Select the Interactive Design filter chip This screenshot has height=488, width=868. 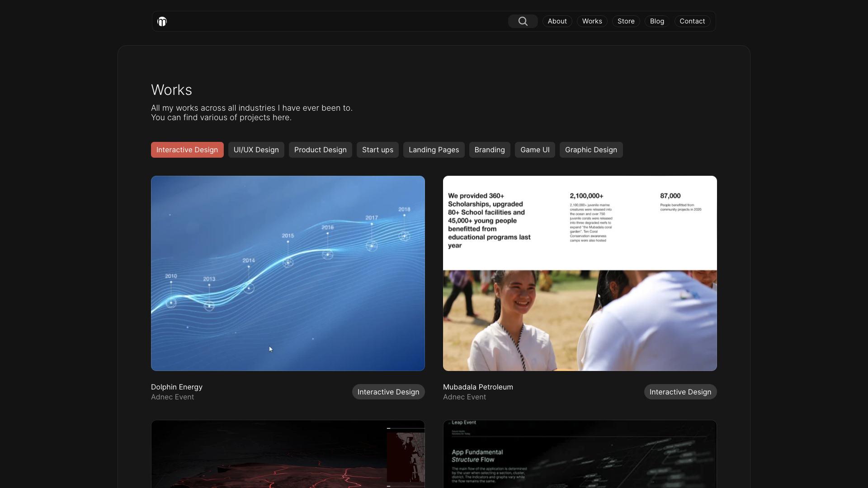[x=187, y=150]
